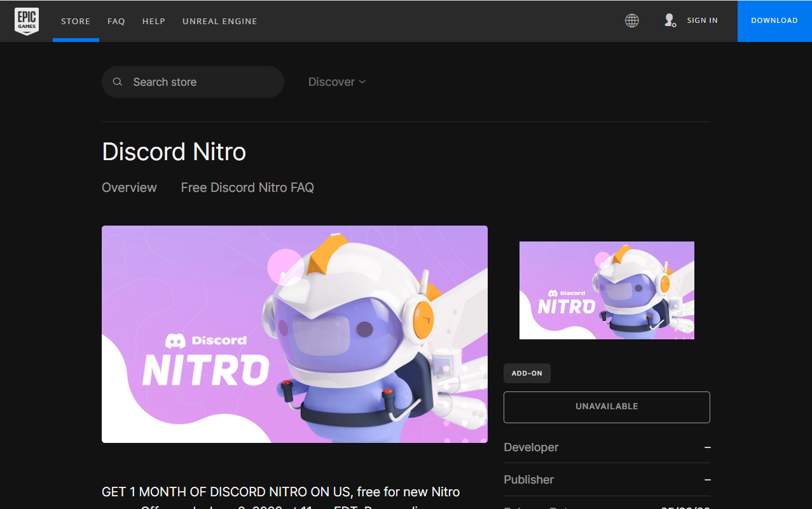Click the small Discord Nitro thumbnail
This screenshot has width=812, height=509.
(x=607, y=290)
